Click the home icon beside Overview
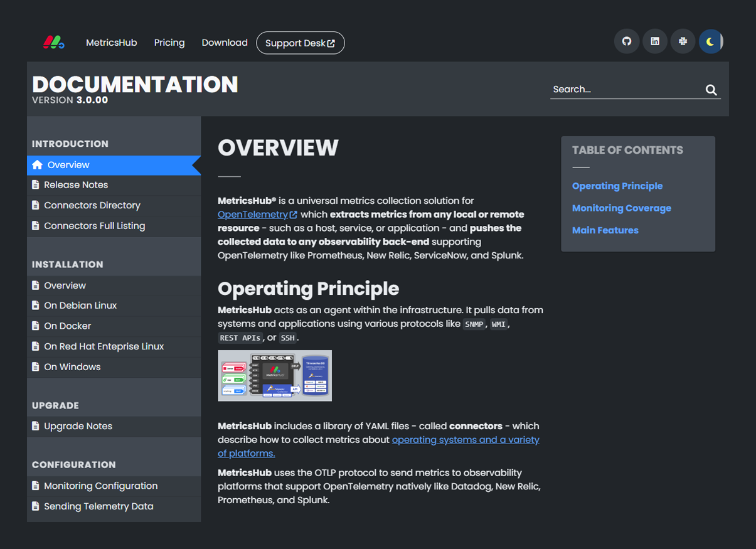 (x=38, y=165)
